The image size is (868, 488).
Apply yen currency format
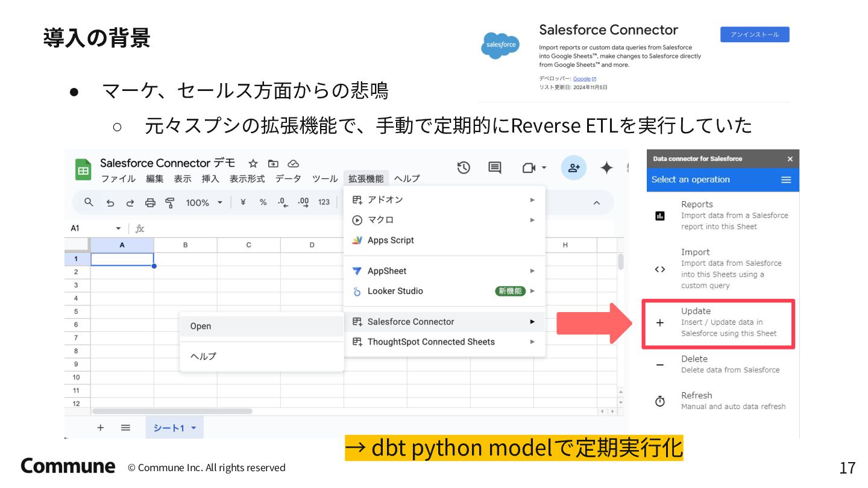pyautogui.click(x=242, y=202)
